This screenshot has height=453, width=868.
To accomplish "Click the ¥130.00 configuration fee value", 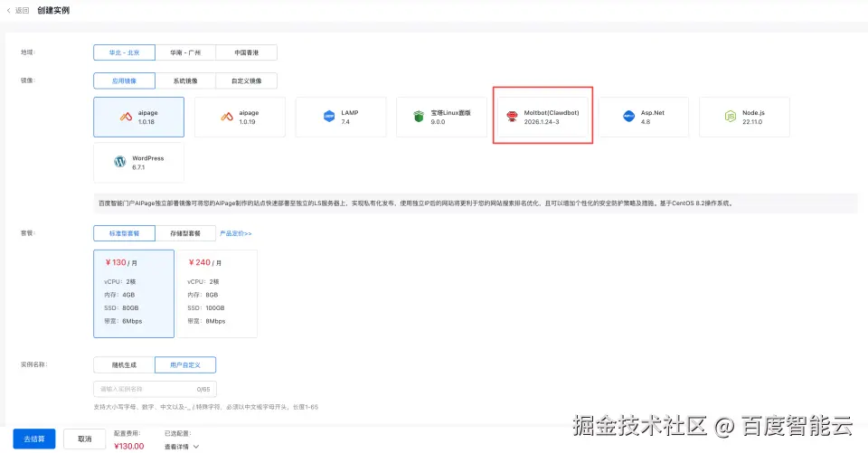I will click(x=129, y=447).
